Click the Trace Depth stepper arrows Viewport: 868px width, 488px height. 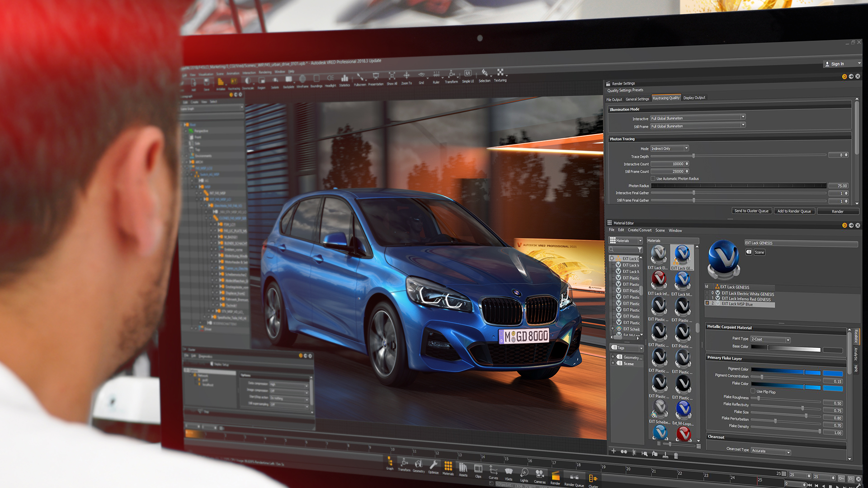click(x=846, y=155)
